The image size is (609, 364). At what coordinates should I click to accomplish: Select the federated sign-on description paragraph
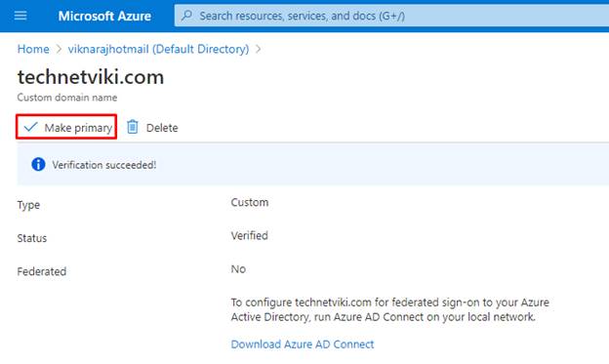(x=390, y=309)
